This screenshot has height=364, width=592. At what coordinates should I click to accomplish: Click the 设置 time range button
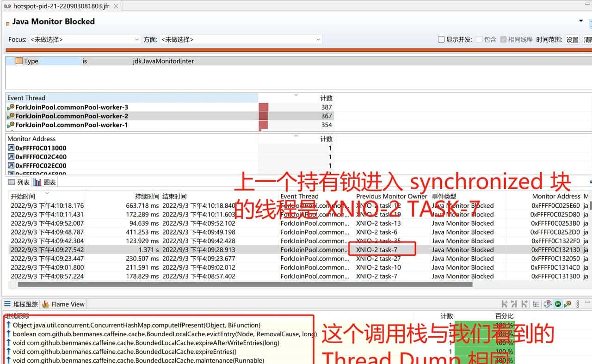(572, 40)
